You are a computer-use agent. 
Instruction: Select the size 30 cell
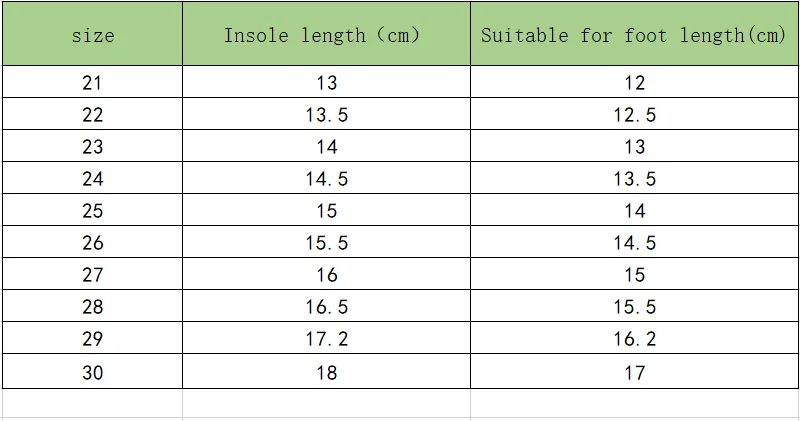pos(92,372)
